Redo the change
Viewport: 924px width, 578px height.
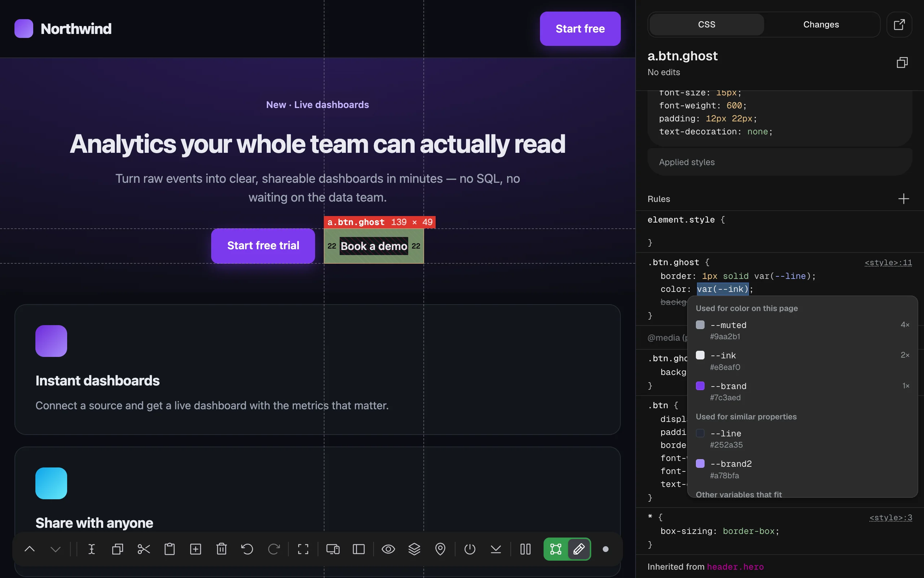[x=274, y=549]
